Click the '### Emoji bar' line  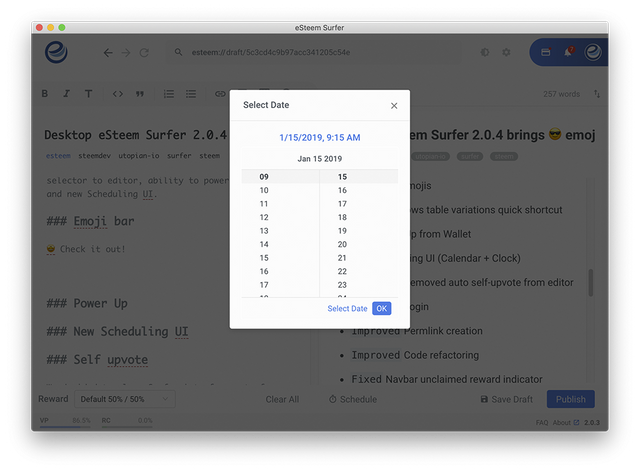pos(90,221)
